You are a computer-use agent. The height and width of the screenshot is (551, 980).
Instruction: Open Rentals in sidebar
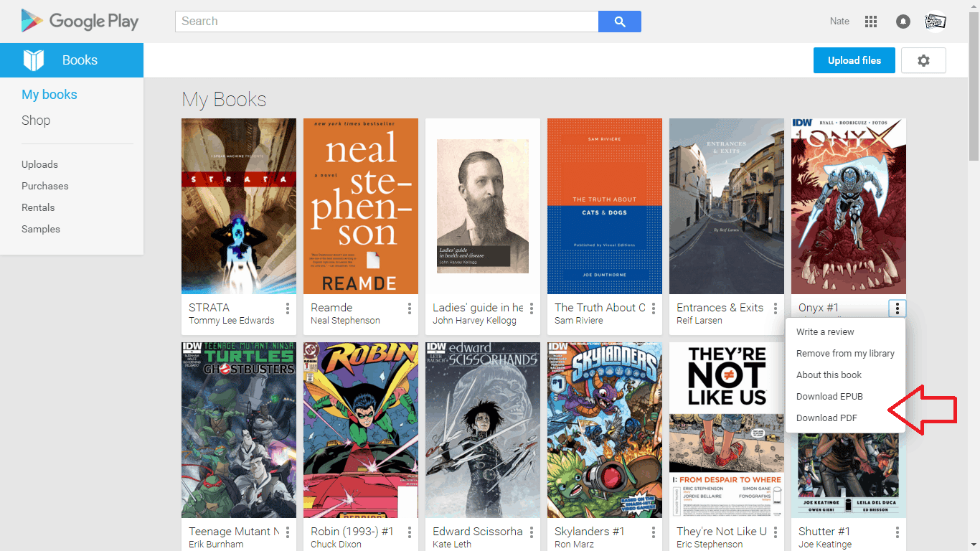click(x=38, y=207)
